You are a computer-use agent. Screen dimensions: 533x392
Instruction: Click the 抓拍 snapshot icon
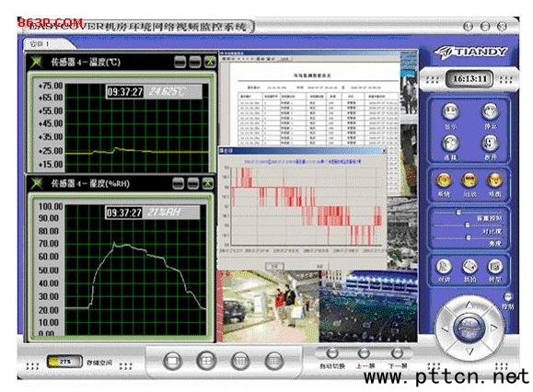click(469, 267)
